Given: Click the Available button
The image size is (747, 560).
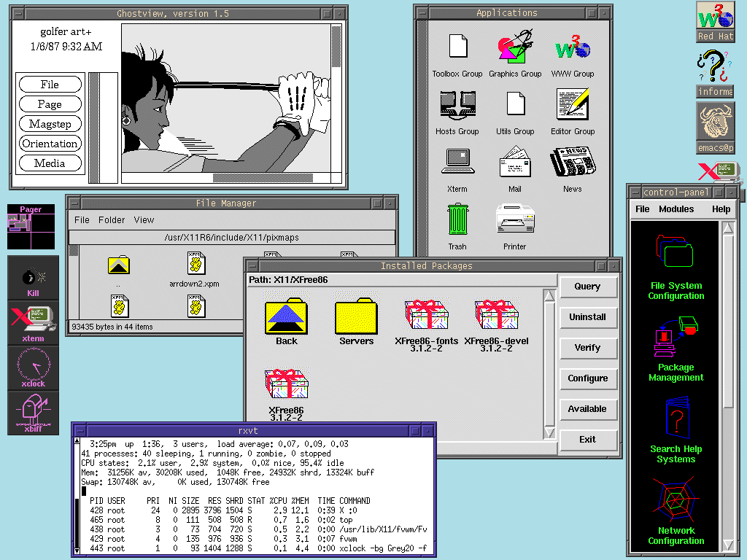Looking at the screenshot, I should coord(587,408).
